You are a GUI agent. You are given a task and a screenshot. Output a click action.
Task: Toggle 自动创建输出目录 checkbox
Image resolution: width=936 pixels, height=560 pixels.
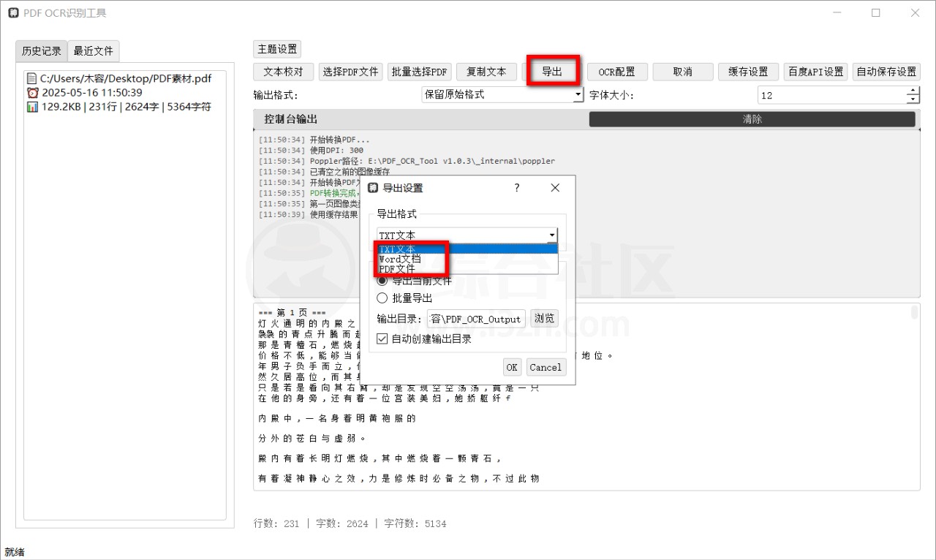tap(424, 339)
